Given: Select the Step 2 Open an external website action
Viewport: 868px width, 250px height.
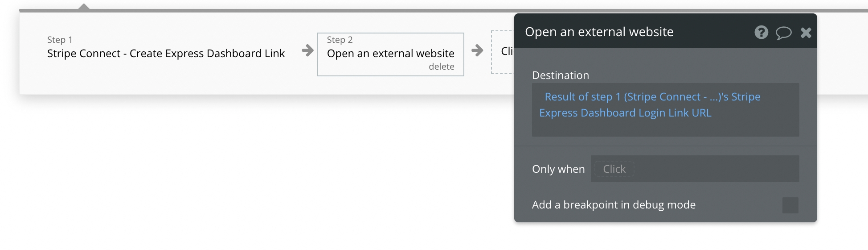Looking at the screenshot, I should point(390,54).
